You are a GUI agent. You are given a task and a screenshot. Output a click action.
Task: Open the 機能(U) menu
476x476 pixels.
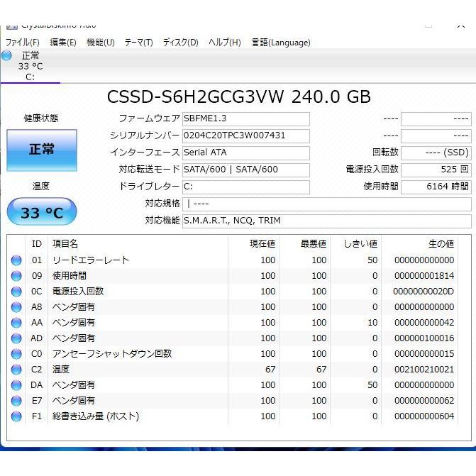point(101,42)
